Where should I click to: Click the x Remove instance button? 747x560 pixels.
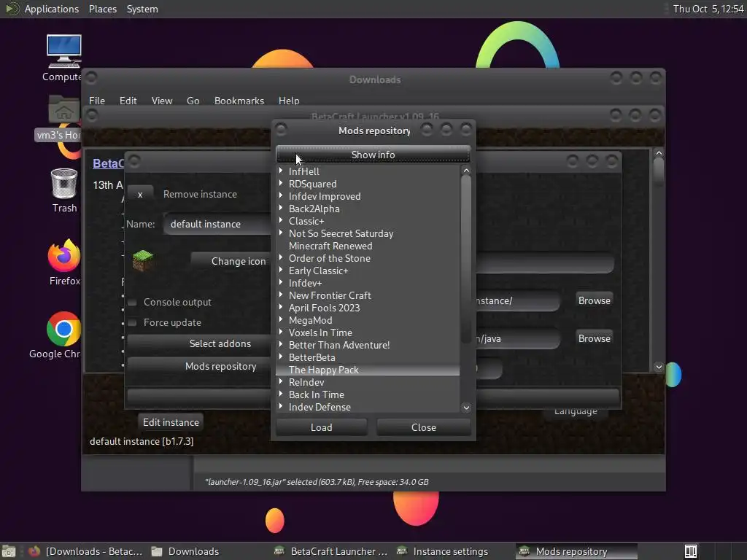tap(140, 194)
